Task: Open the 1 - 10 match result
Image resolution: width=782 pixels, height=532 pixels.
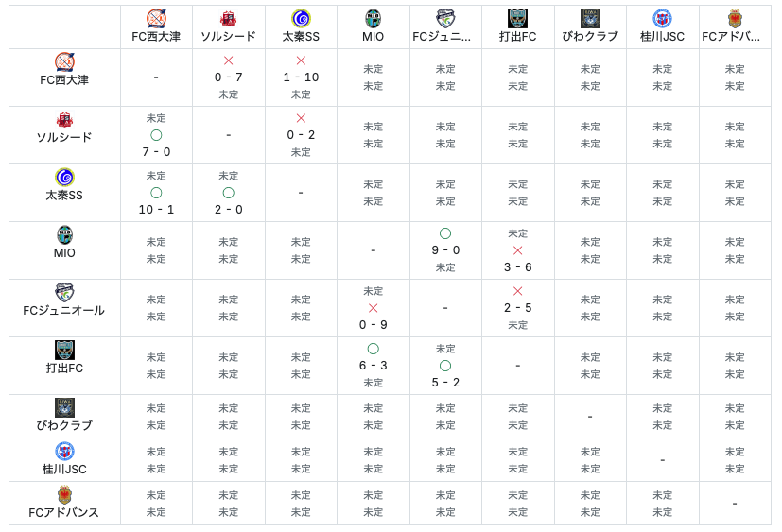Action: (x=301, y=77)
